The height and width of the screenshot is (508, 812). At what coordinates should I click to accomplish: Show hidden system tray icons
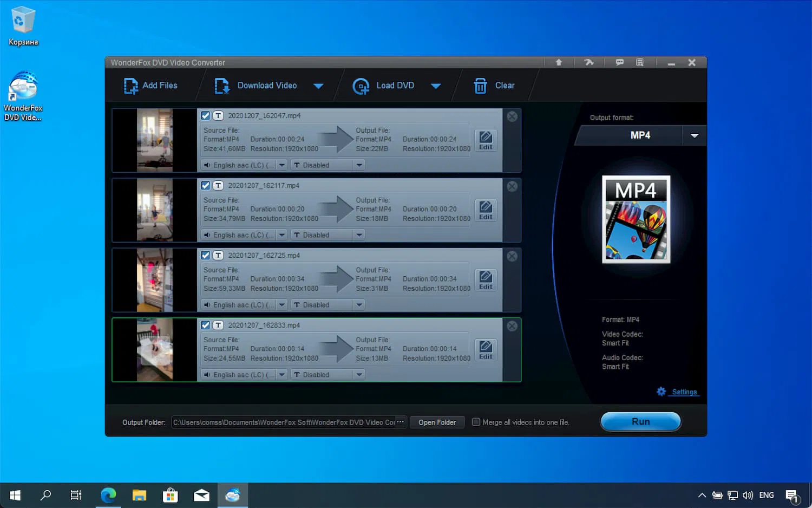pyautogui.click(x=702, y=495)
